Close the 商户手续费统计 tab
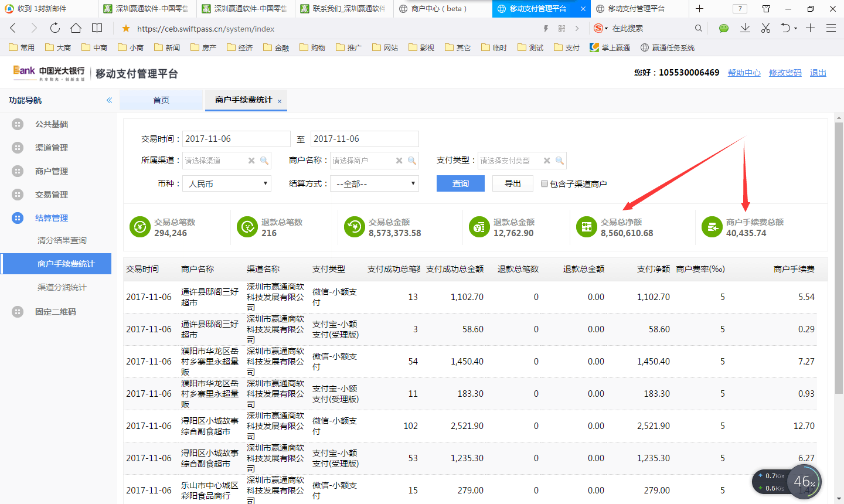The image size is (844, 504). pyautogui.click(x=280, y=101)
